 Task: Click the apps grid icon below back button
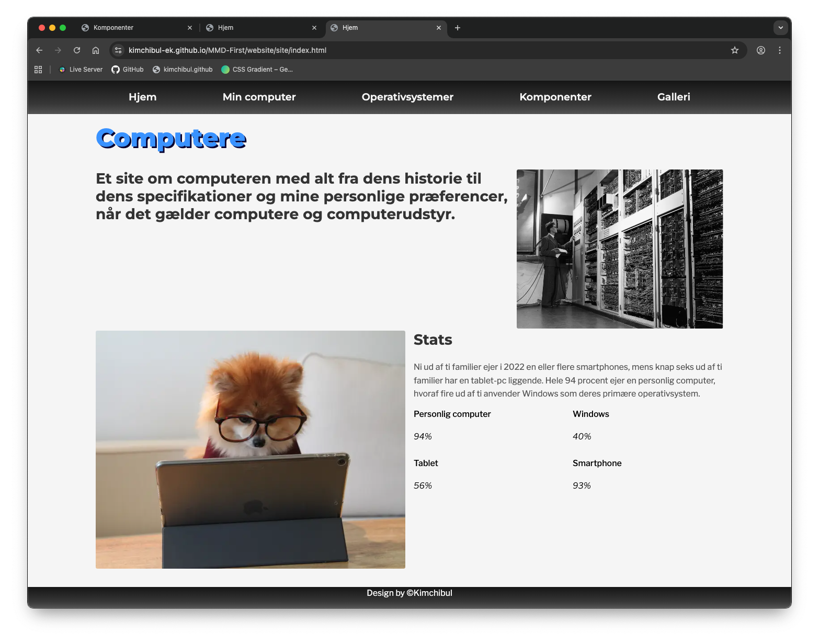tap(38, 69)
